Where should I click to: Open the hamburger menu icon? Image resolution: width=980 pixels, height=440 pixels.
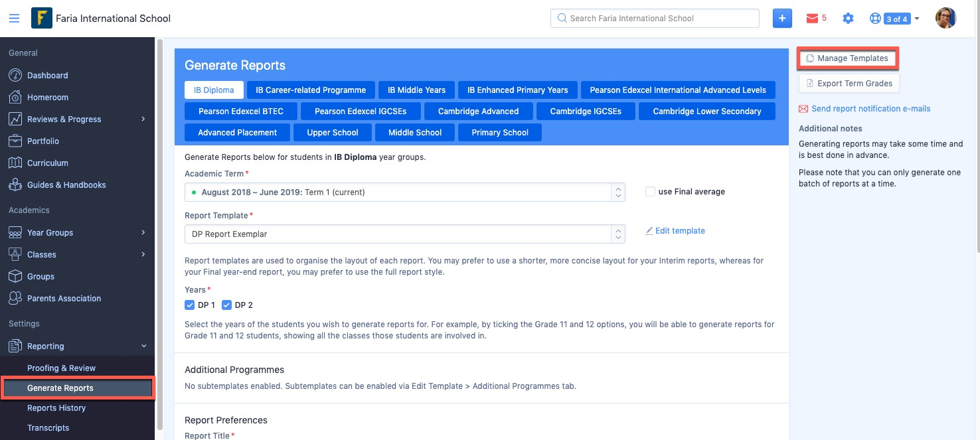pyautogui.click(x=14, y=19)
